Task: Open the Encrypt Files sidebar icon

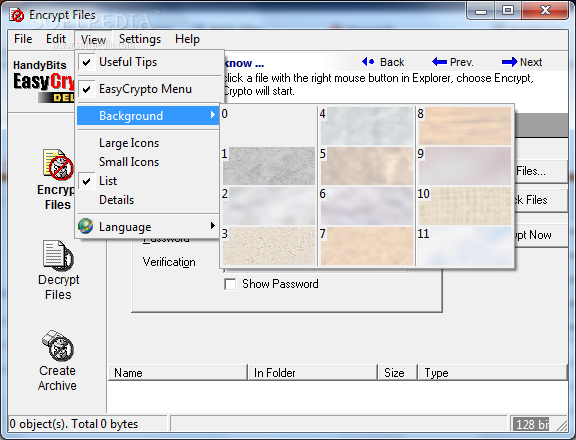Action: click(58, 165)
